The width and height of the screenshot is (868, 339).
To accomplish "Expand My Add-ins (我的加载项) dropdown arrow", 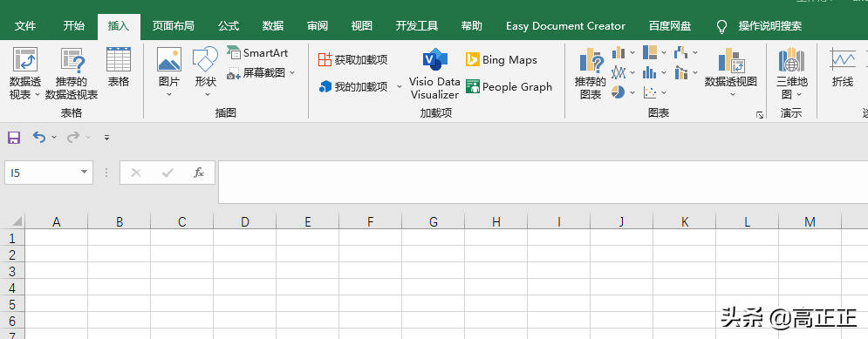I will pos(400,87).
